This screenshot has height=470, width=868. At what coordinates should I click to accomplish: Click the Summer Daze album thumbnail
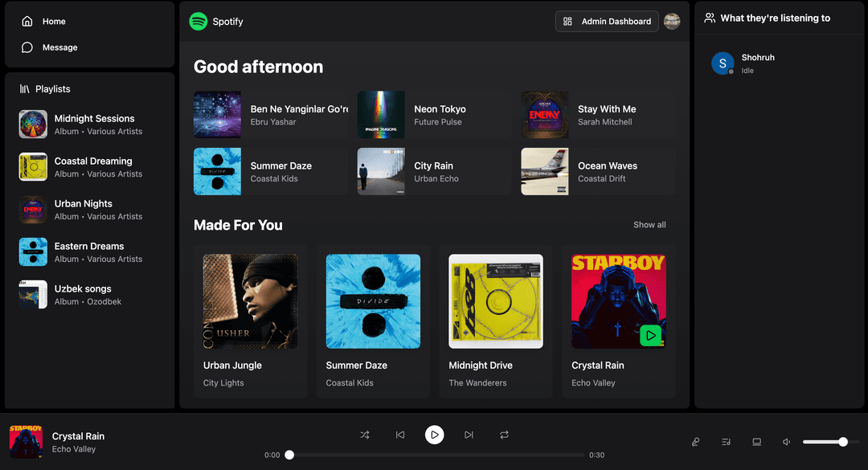[x=217, y=171]
